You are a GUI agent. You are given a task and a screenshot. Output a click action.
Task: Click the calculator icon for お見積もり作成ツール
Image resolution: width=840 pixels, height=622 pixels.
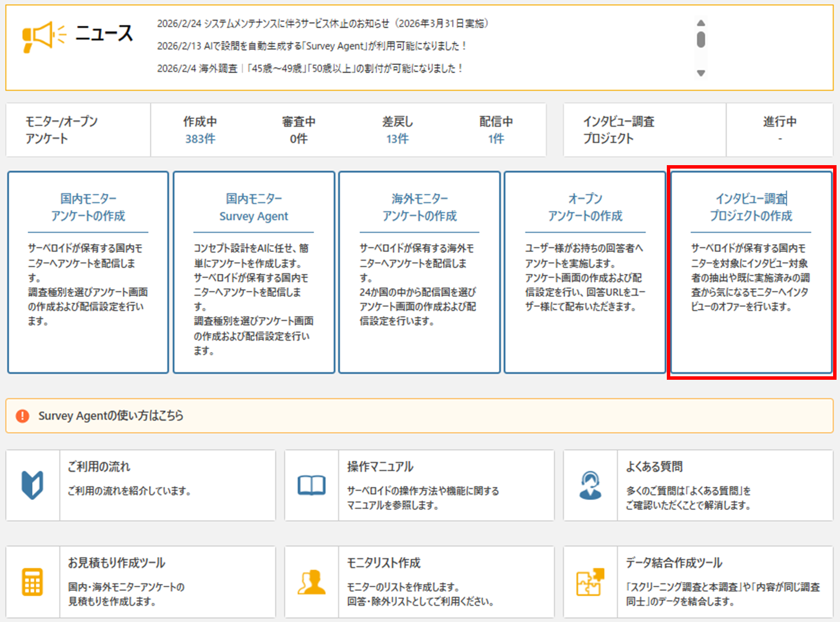click(32, 582)
